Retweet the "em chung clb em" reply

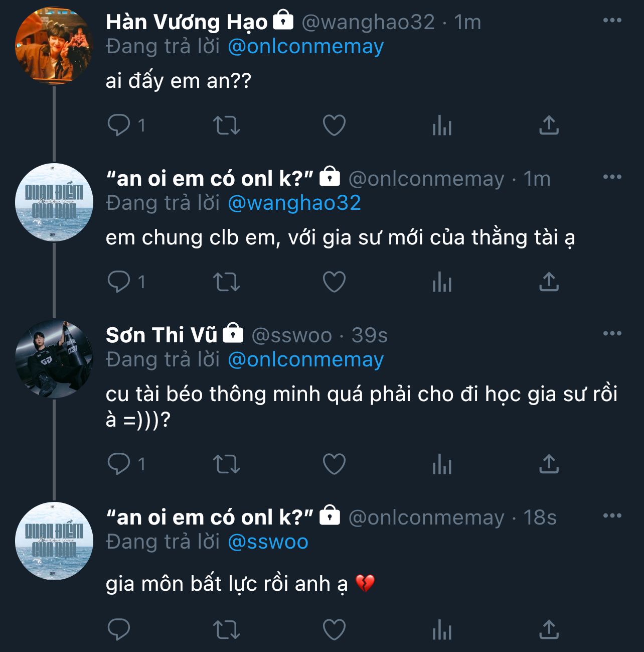click(x=227, y=282)
